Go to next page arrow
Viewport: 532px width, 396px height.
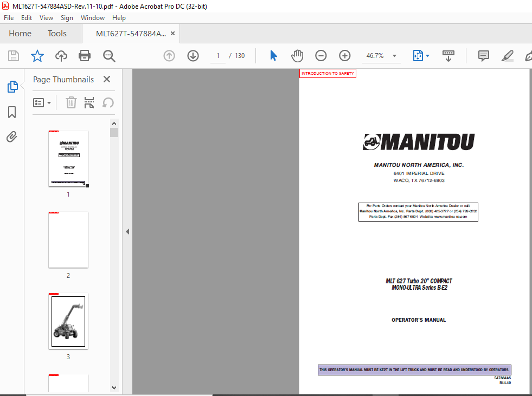pos(193,56)
